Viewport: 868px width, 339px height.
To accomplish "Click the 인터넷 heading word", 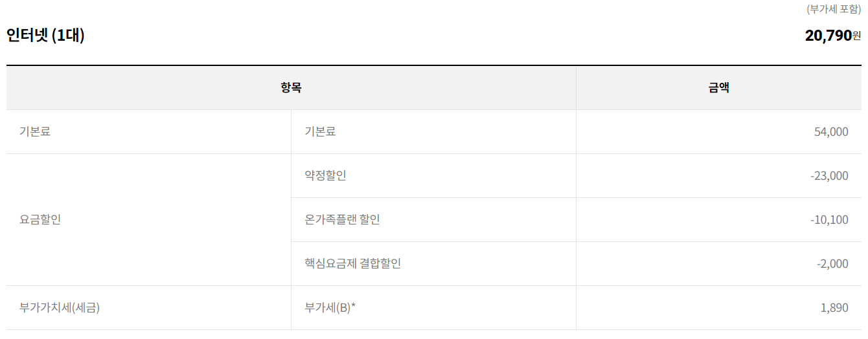I will (27, 36).
